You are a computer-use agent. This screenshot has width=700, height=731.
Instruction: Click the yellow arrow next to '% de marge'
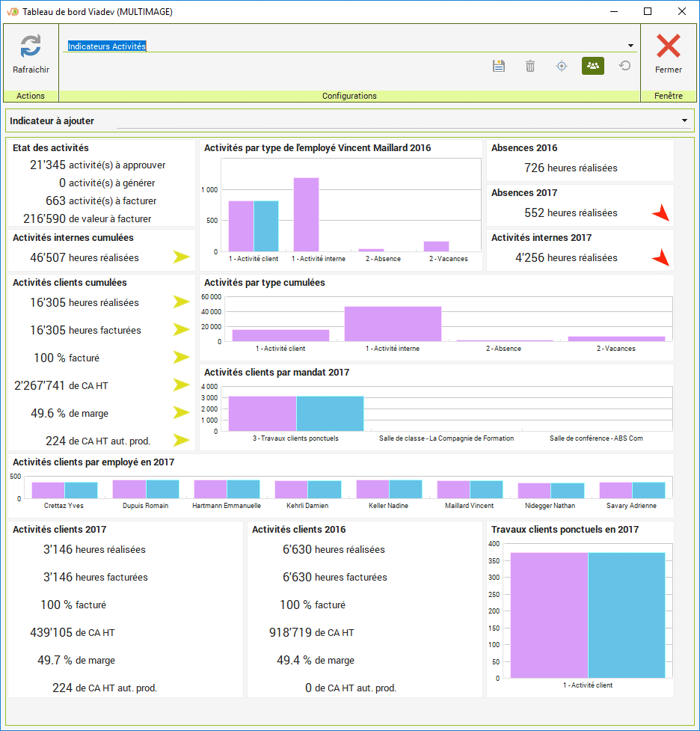181,413
